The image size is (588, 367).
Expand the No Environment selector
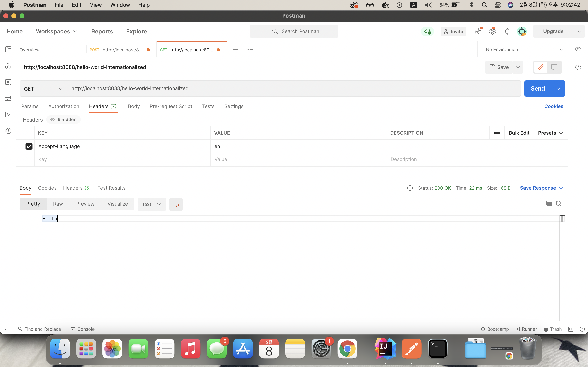[x=524, y=49]
